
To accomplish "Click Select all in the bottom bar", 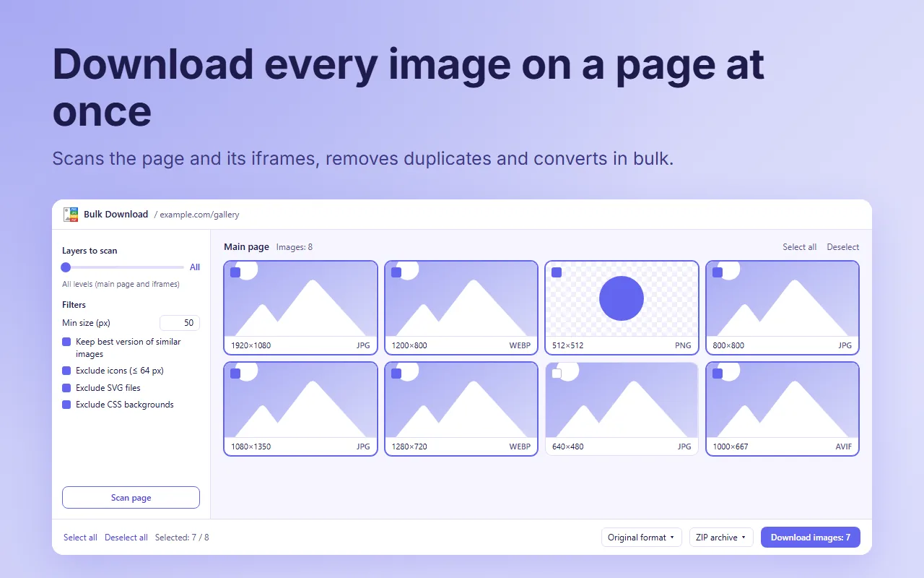I will pos(80,538).
